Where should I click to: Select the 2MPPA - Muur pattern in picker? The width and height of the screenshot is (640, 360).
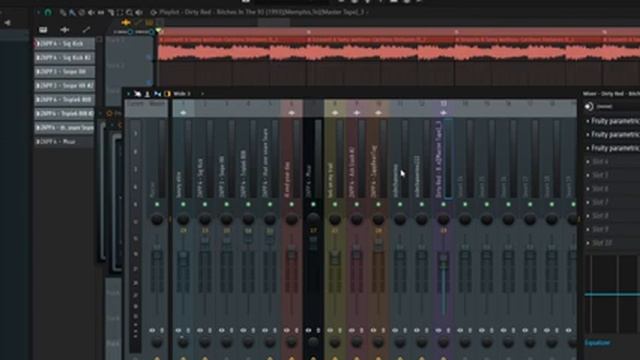pos(64,142)
